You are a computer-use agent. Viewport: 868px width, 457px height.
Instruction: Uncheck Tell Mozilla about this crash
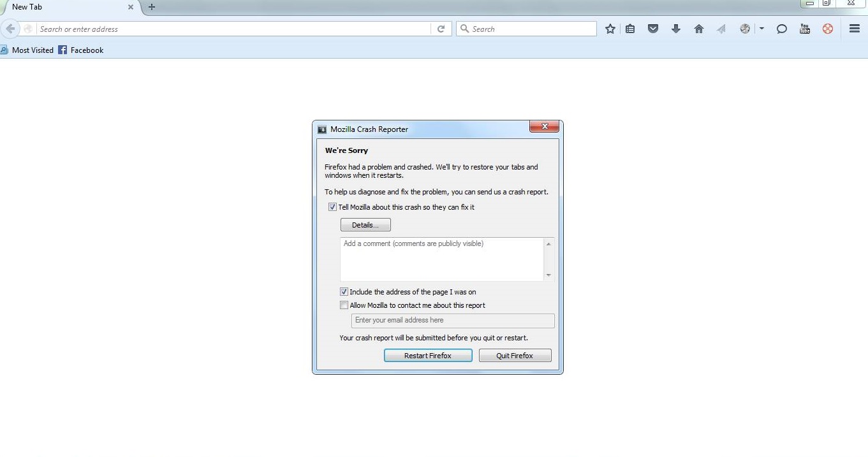point(332,207)
